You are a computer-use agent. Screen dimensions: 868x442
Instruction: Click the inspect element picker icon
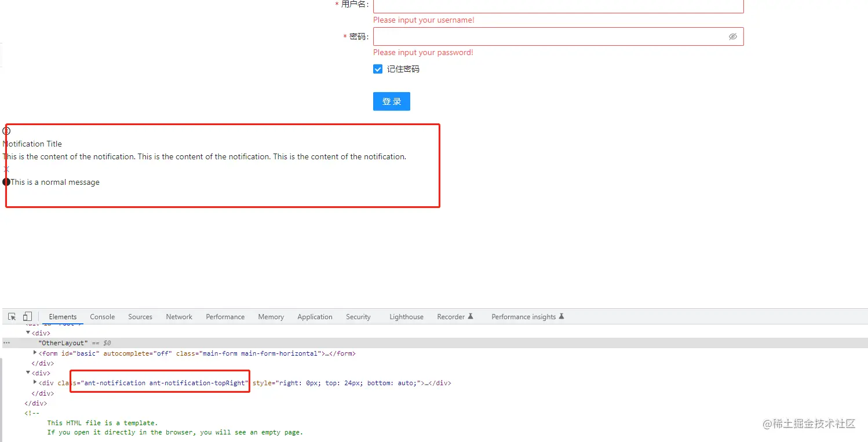12,317
